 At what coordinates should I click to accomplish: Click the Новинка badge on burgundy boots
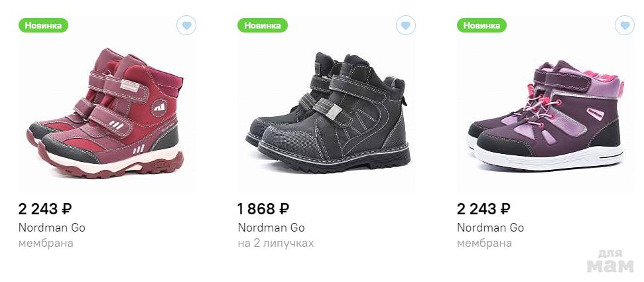[44, 26]
